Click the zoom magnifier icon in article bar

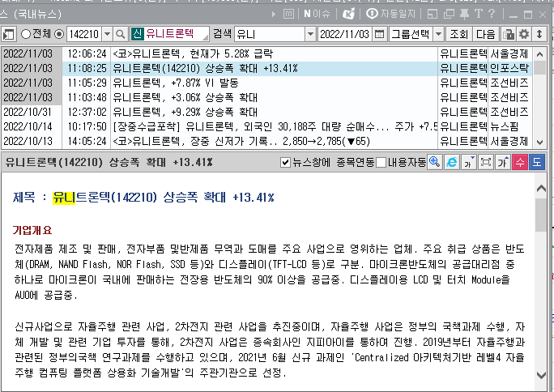click(434, 163)
